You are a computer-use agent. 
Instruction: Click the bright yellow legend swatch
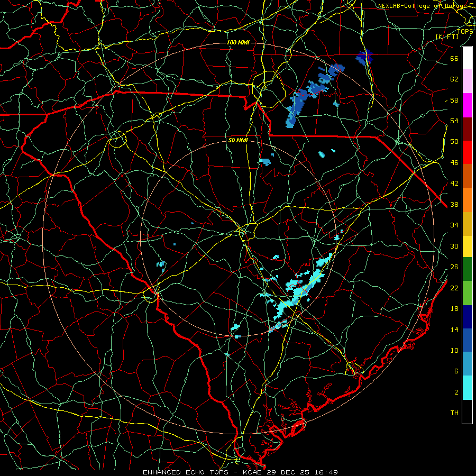[467, 246]
